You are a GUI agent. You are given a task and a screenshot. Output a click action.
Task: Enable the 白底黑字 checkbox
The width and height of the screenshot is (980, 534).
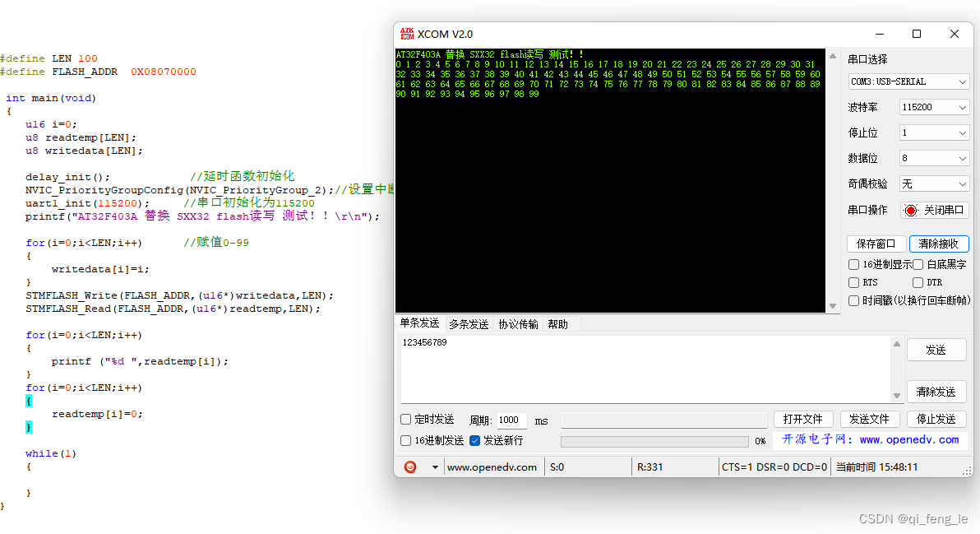[x=918, y=264]
